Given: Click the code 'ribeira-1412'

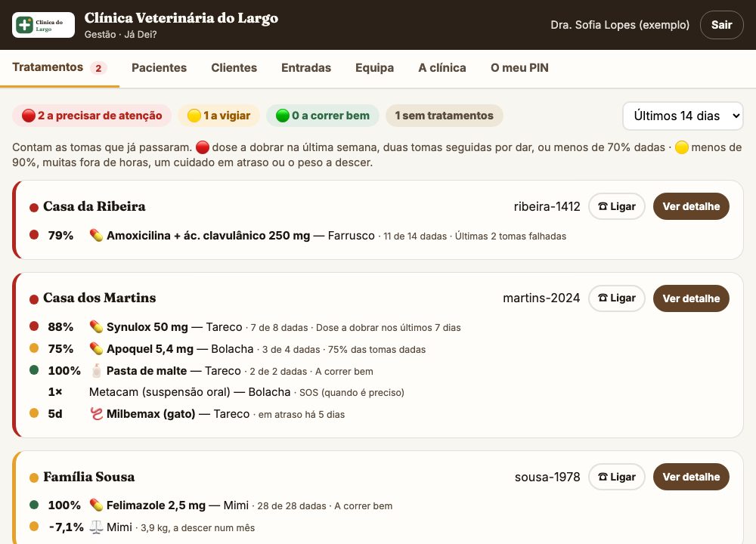Looking at the screenshot, I should click(x=547, y=206).
